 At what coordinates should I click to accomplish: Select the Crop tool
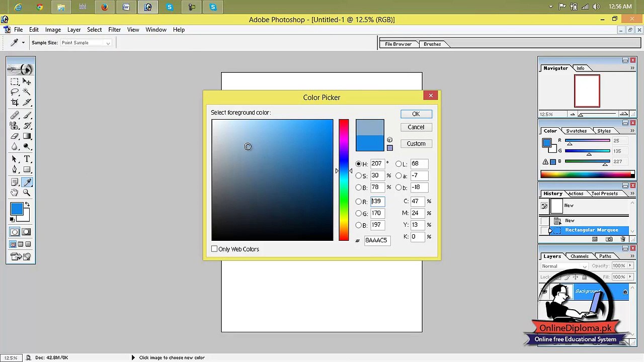point(15,103)
